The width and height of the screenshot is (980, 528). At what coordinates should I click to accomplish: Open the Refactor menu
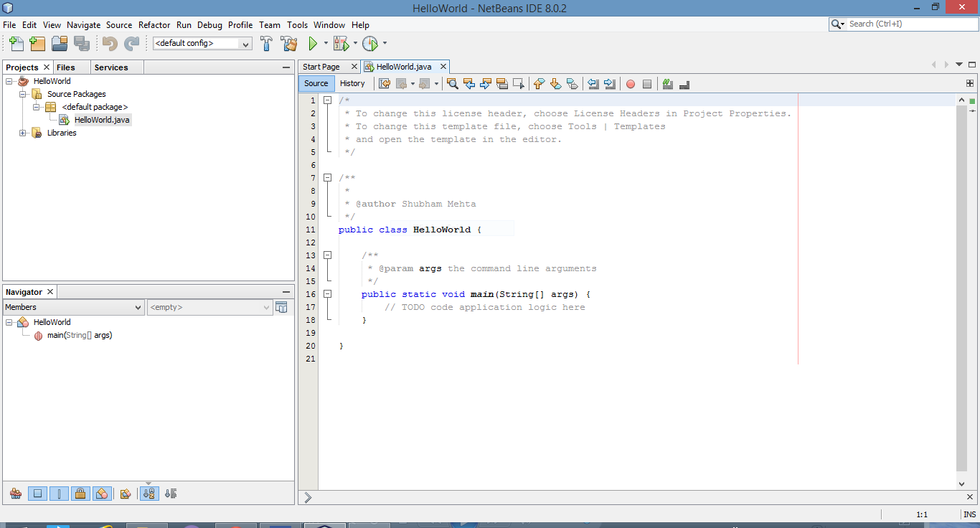pyautogui.click(x=154, y=24)
